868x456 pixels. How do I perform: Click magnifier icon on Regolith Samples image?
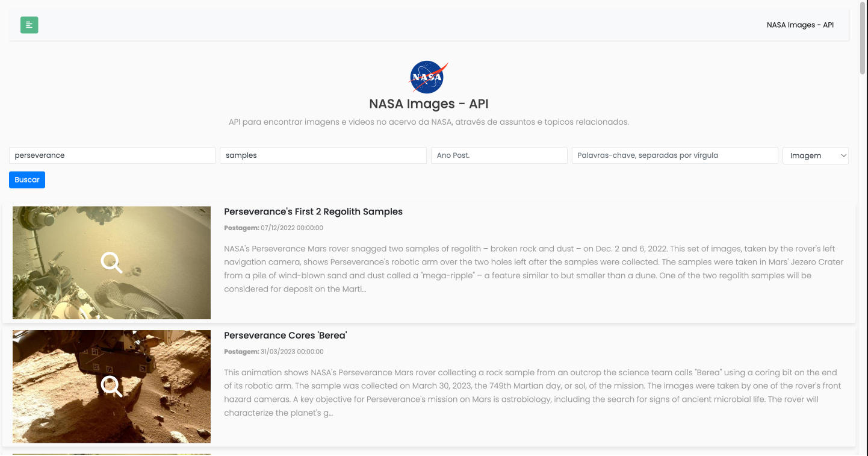(x=111, y=263)
